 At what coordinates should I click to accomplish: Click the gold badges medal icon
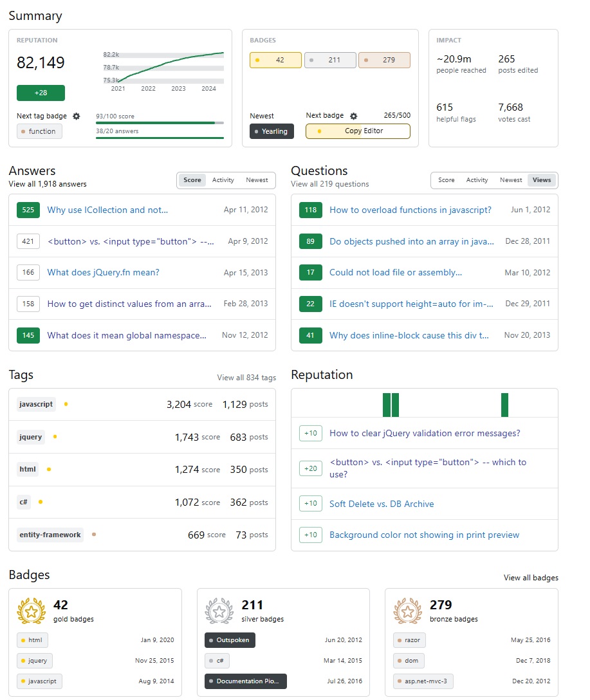tap(30, 611)
